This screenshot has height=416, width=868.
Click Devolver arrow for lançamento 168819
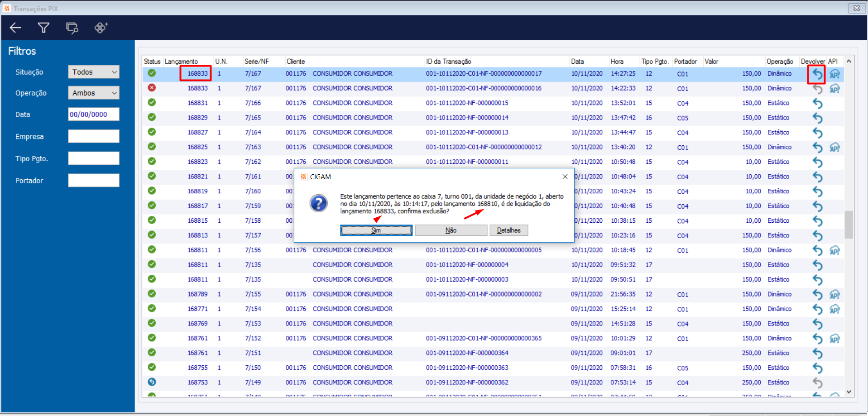tap(817, 191)
